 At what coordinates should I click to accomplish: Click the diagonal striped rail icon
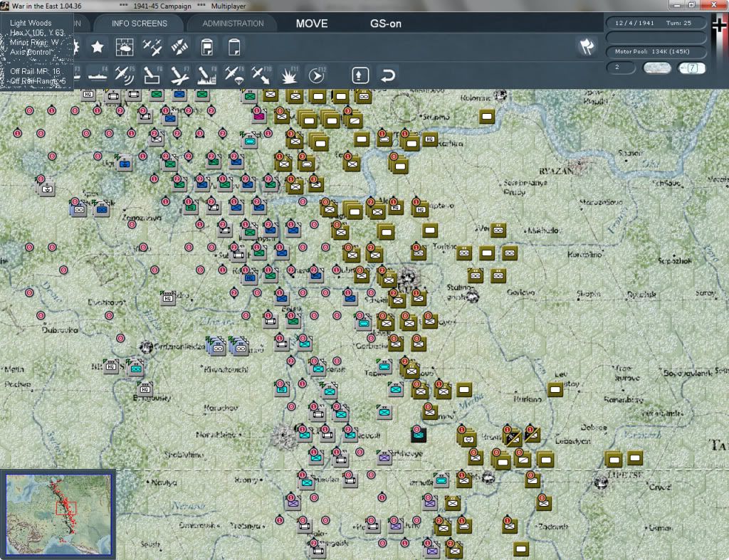179,47
